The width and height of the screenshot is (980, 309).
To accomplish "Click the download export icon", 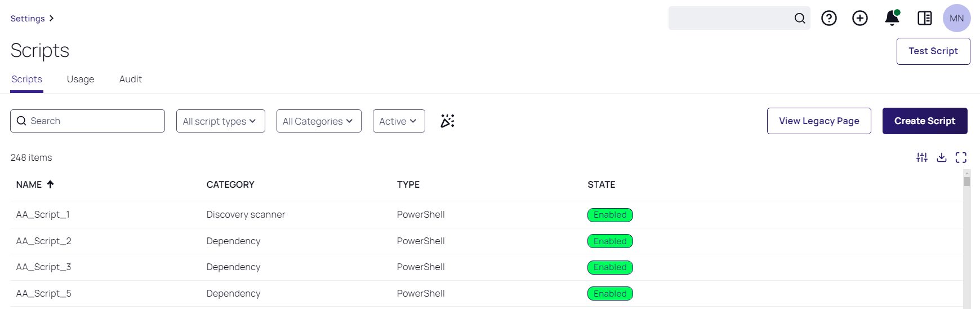I will (x=942, y=157).
